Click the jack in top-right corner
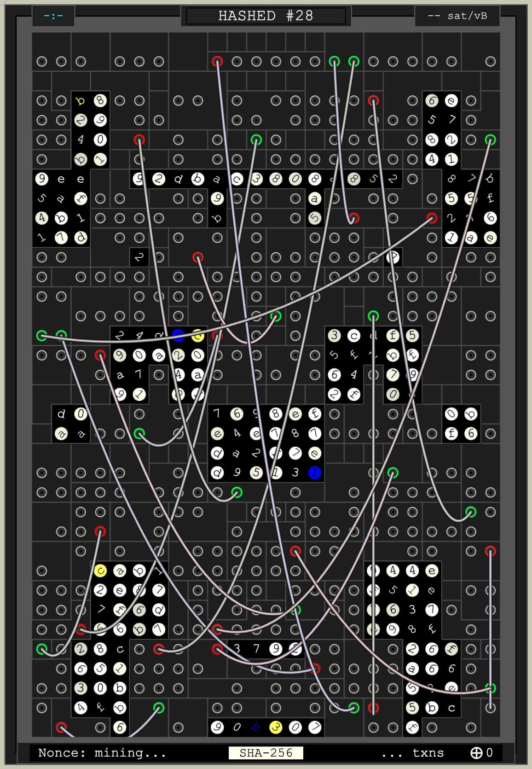 pos(491,61)
